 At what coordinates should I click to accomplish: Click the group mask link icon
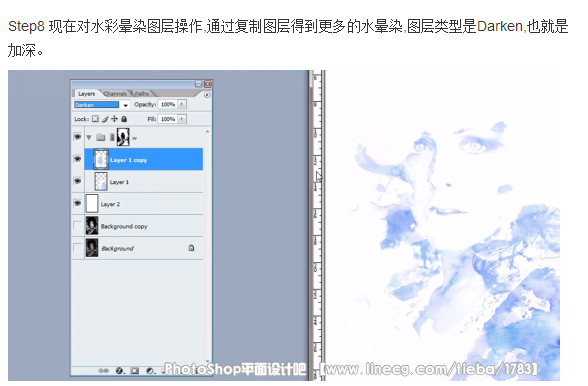pyautogui.click(x=112, y=137)
